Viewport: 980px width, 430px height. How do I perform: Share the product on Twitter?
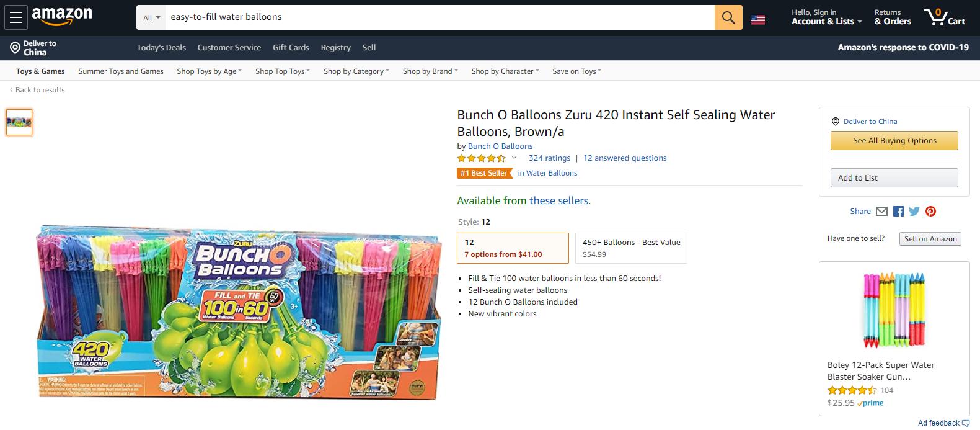pyautogui.click(x=914, y=211)
